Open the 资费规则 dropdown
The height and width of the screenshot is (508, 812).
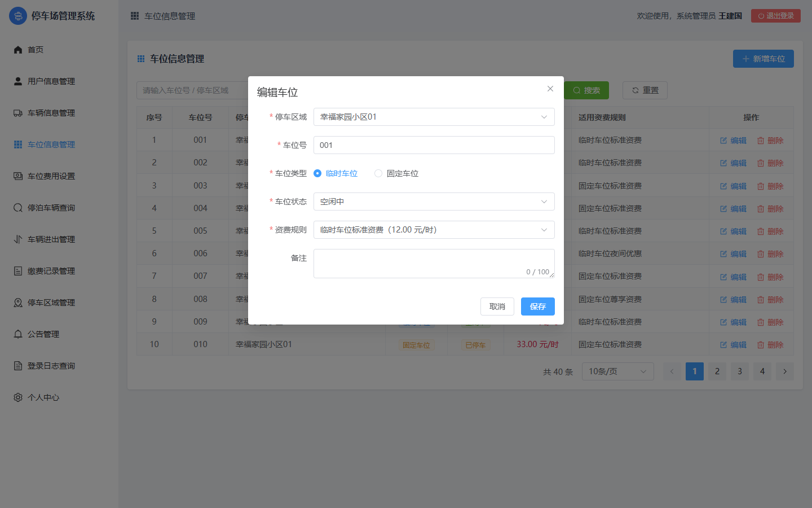[x=434, y=230]
